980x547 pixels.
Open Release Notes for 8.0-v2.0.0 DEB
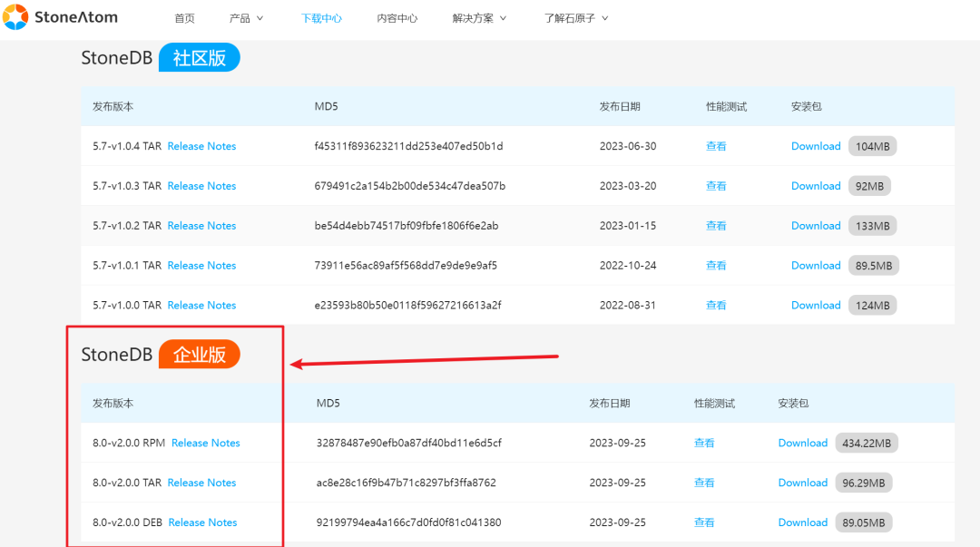point(202,523)
